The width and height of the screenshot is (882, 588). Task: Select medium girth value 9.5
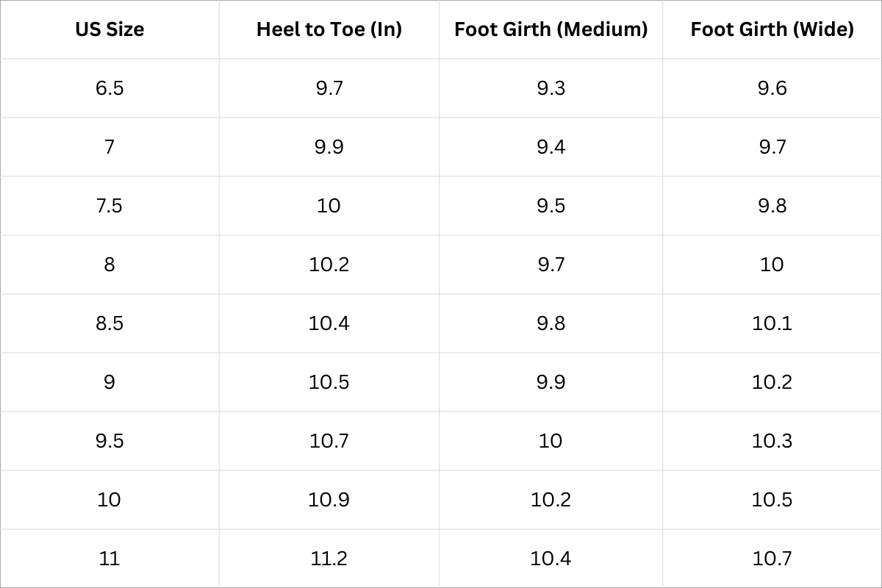(x=551, y=206)
